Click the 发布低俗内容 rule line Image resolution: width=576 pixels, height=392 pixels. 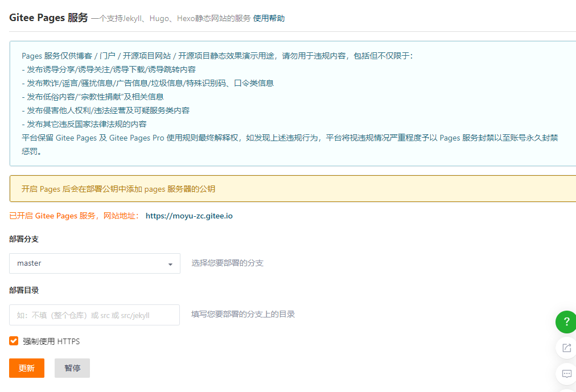tap(93, 97)
